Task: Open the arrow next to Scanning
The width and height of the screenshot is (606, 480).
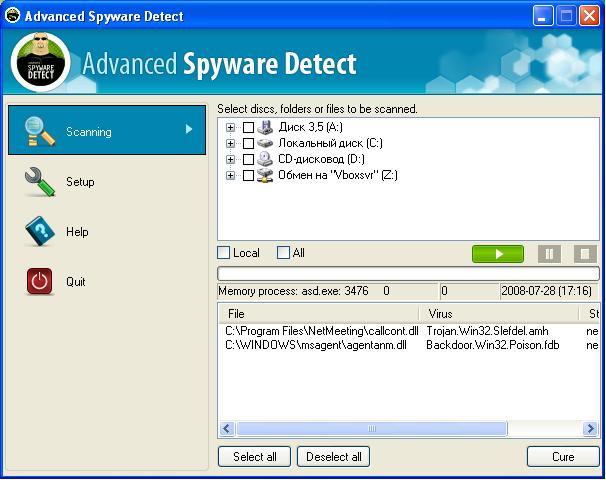Action: coord(189,129)
